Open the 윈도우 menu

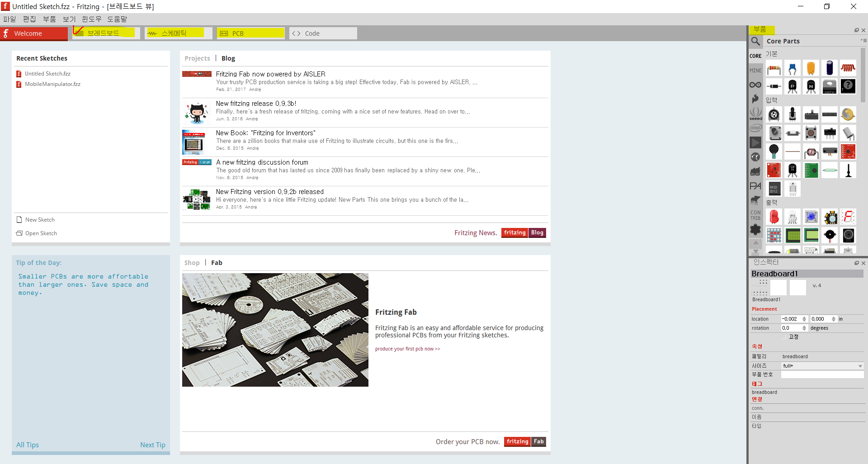[92, 19]
